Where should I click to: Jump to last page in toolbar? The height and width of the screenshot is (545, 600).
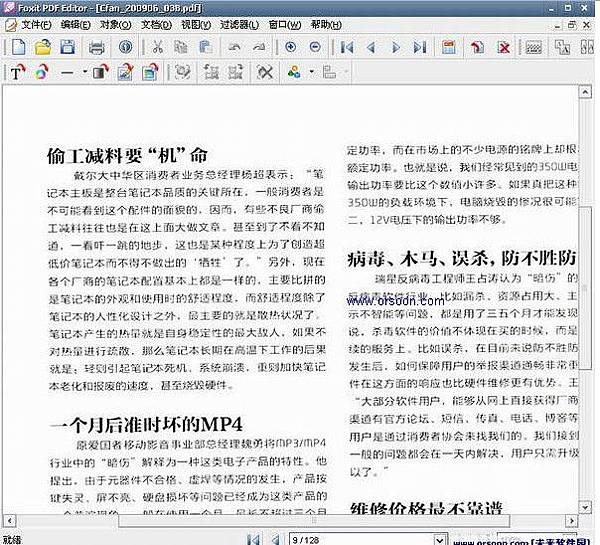420,47
